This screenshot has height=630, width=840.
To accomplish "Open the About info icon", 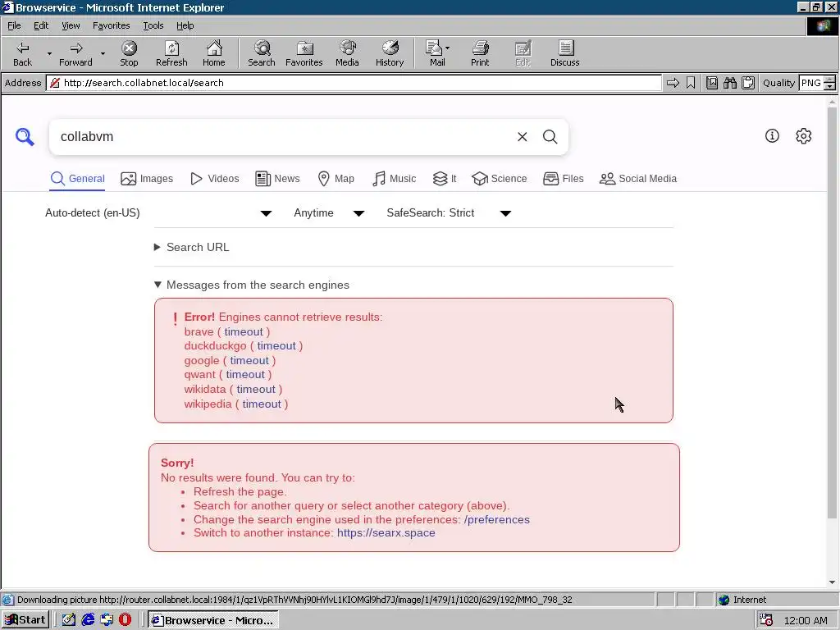I will tap(772, 136).
